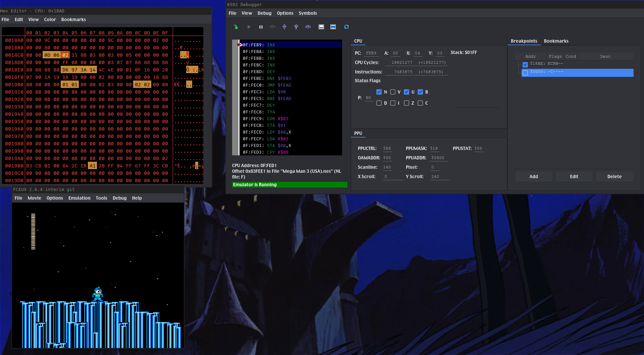Click the green Emulator is Running status bar
This screenshot has width=644, height=355.
(289, 185)
